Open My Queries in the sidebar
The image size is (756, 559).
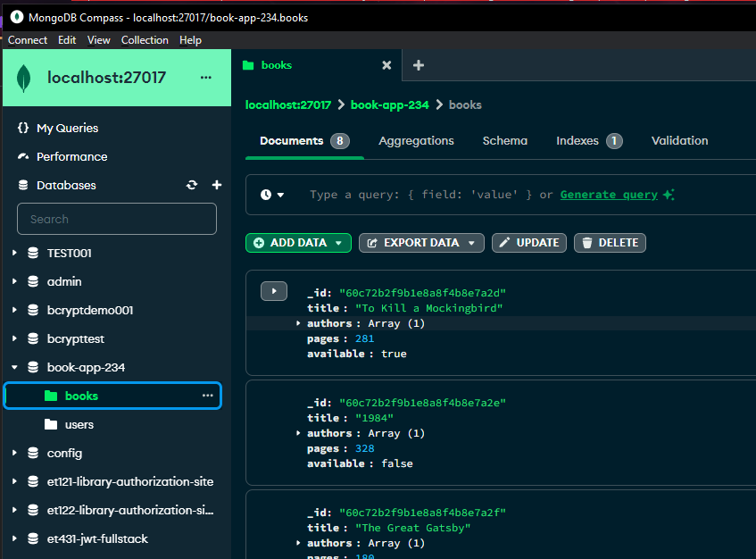click(68, 128)
